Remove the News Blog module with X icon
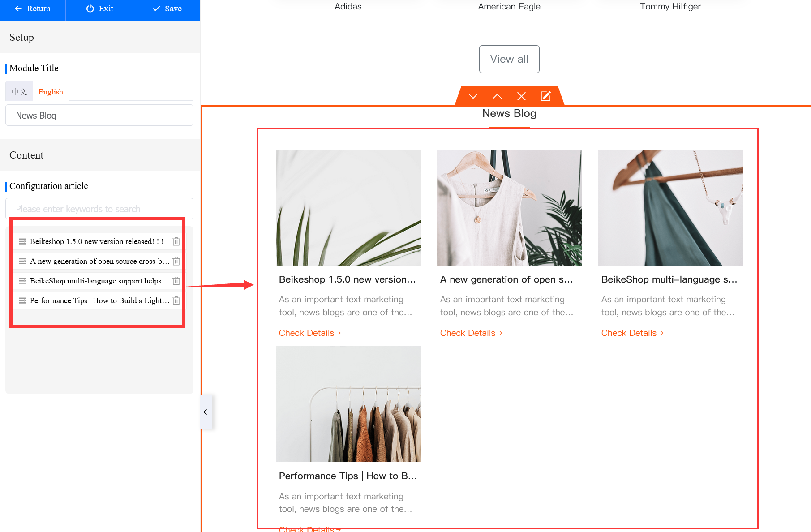811x532 pixels. (521, 96)
